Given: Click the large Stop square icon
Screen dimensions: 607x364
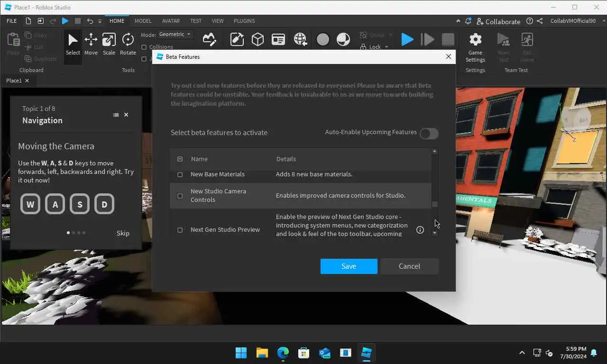Looking at the screenshot, I should 448,39.
